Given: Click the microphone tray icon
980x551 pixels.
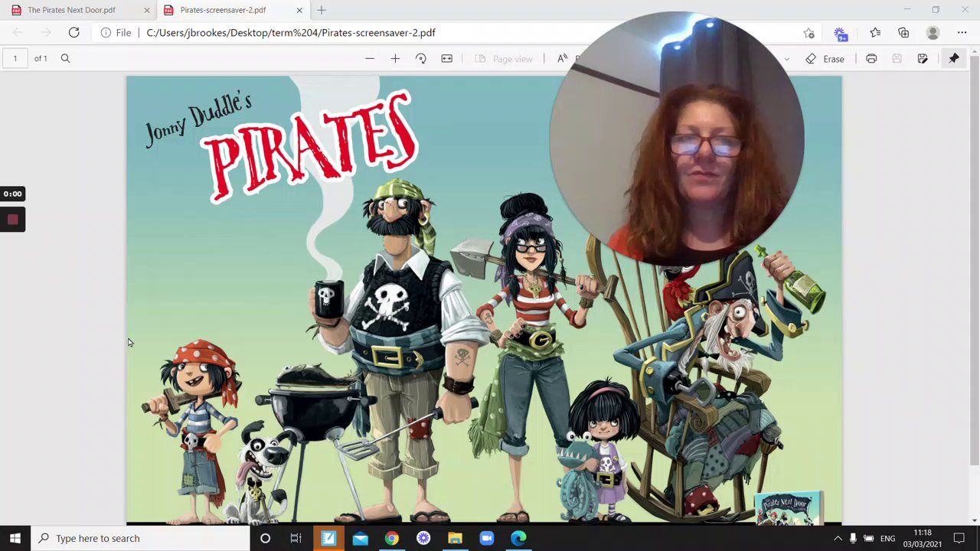Looking at the screenshot, I should click(x=853, y=539).
